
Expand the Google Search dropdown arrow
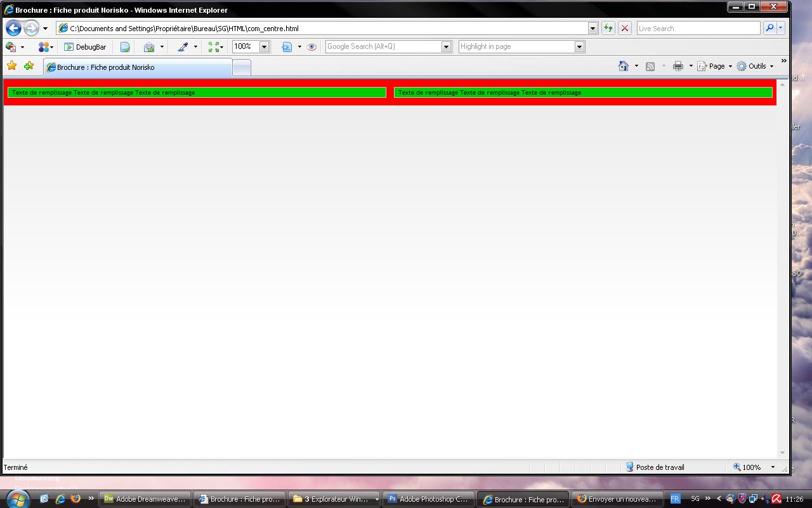pos(446,46)
